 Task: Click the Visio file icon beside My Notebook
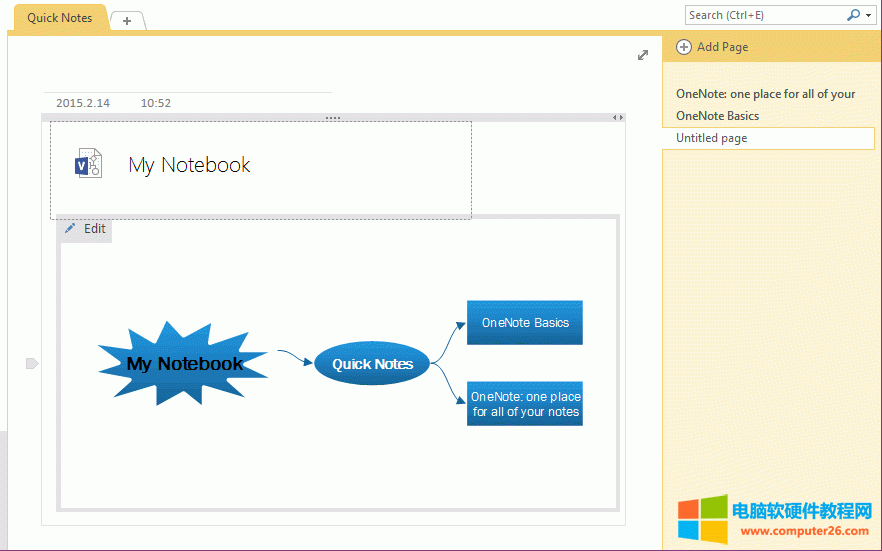(89, 164)
